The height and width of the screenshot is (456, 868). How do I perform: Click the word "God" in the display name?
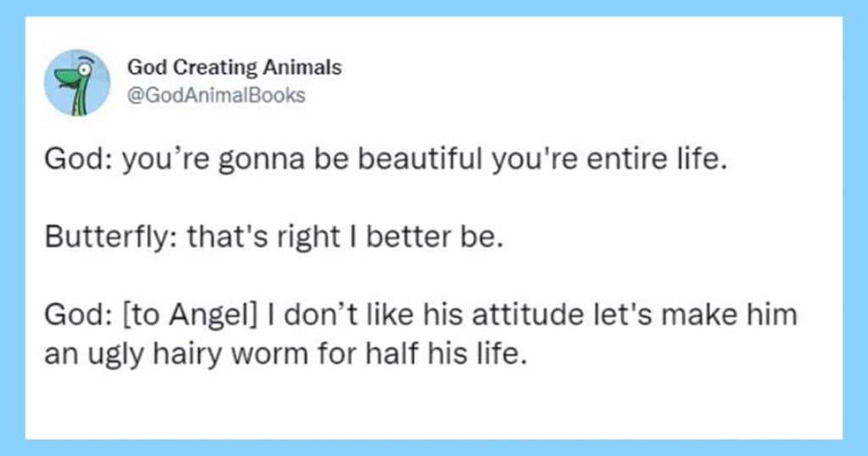(144, 68)
